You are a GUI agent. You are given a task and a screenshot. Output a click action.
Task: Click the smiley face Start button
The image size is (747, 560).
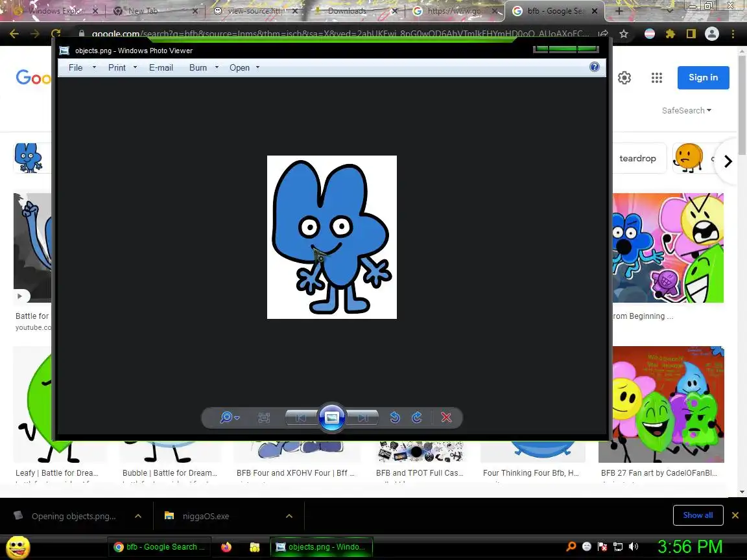pos(18,548)
